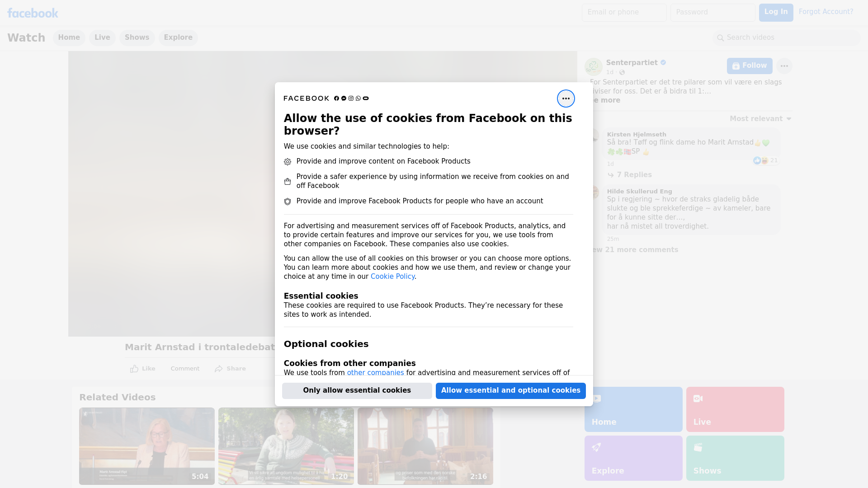
Task: Click the Log In button
Action: pos(776,13)
